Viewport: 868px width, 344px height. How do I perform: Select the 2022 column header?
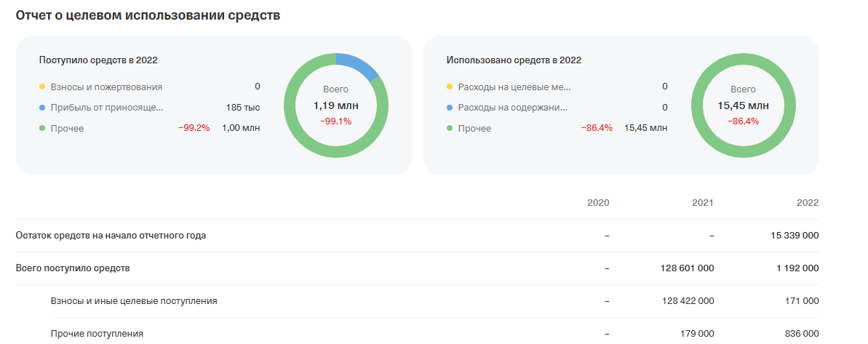[x=808, y=203]
